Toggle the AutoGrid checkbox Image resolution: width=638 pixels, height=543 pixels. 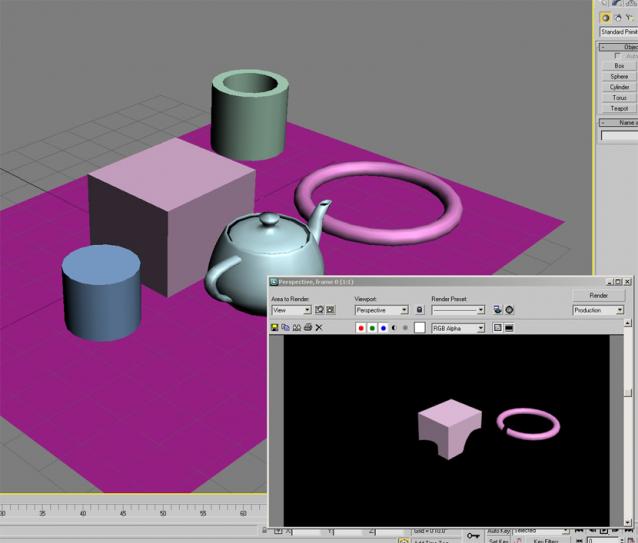tap(617, 56)
